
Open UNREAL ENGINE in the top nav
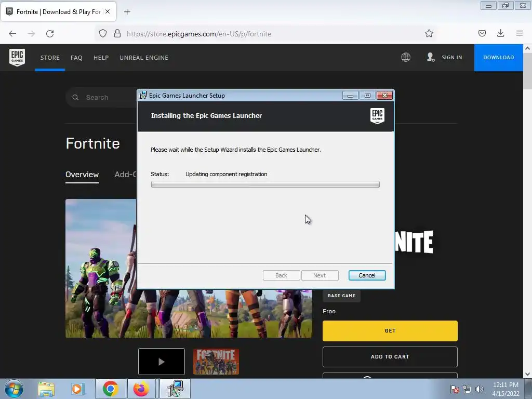tap(144, 58)
